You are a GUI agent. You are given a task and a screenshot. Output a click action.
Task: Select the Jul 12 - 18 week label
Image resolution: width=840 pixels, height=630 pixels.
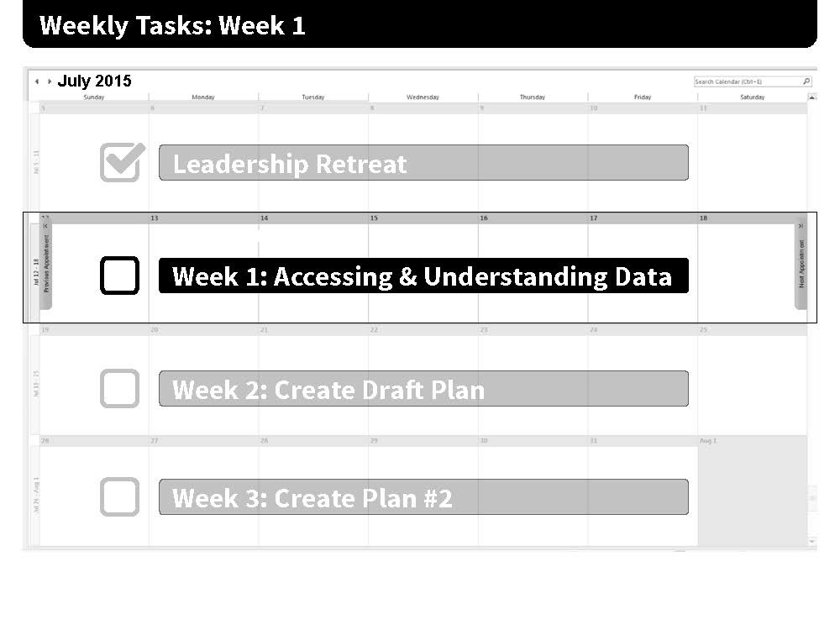tap(36, 272)
